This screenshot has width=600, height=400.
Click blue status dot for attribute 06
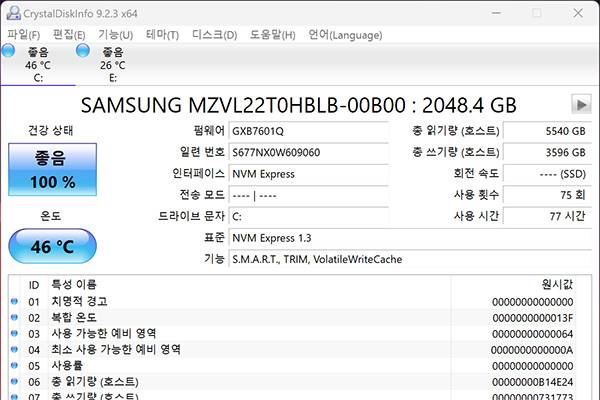[x=14, y=381]
